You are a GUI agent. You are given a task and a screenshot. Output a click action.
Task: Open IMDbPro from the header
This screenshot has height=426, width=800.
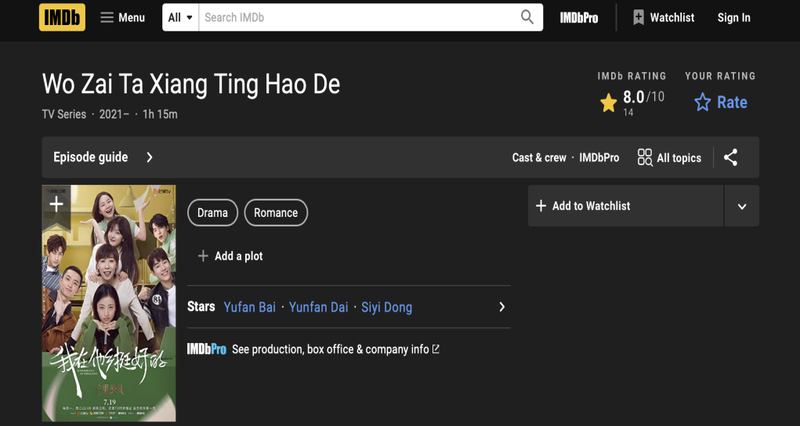(x=579, y=17)
